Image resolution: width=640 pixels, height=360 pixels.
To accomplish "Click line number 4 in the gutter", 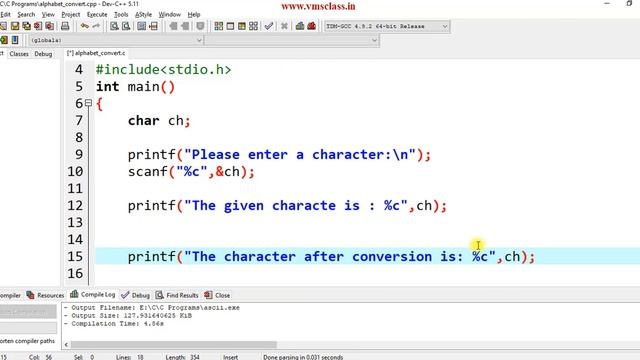I will (79, 70).
